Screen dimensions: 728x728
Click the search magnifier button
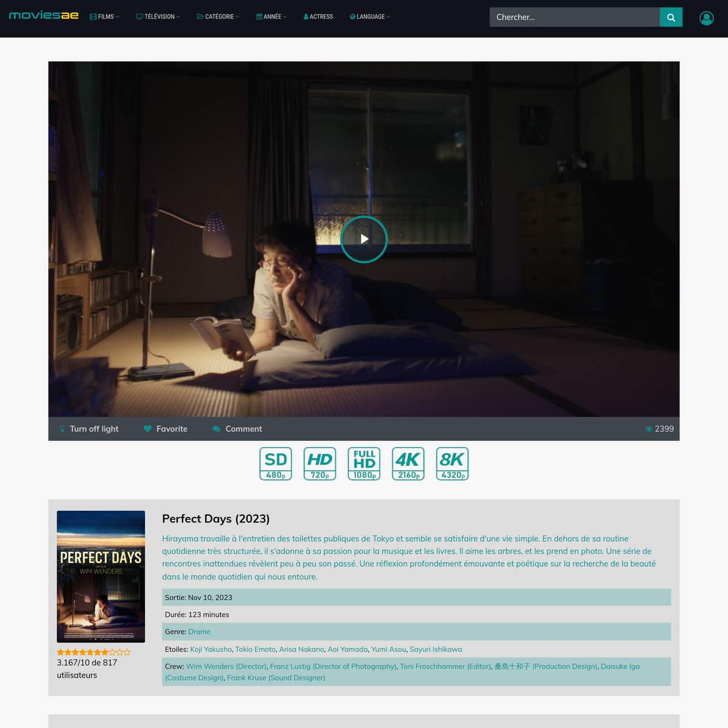[x=671, y=17]
